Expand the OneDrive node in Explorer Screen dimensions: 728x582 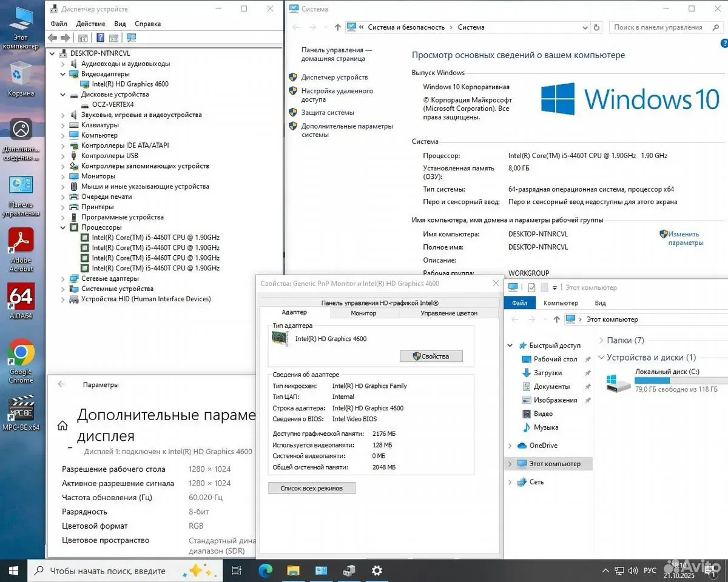[510, 446]
